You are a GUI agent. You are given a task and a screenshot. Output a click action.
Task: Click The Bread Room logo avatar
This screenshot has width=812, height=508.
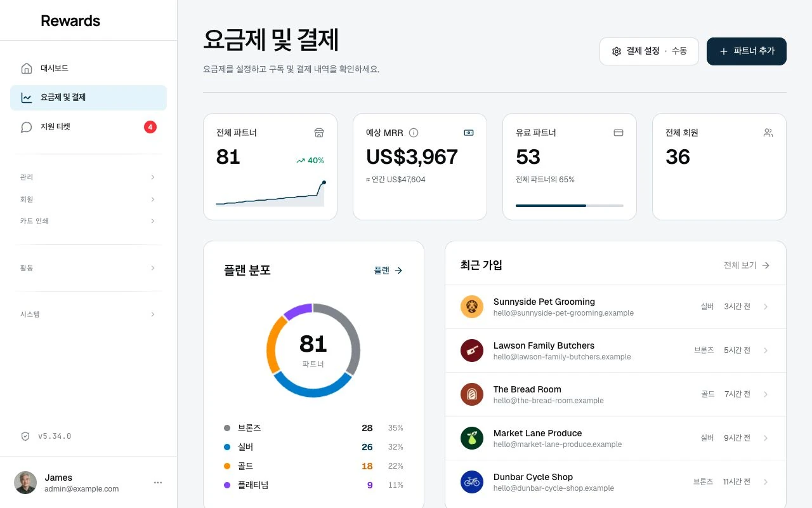tap(472, 394)
